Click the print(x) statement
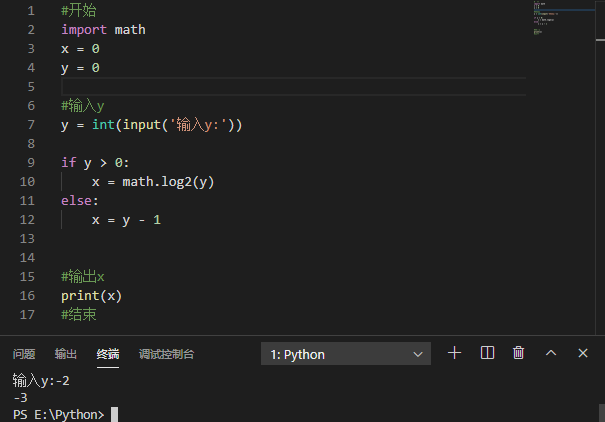 point(91,296)
